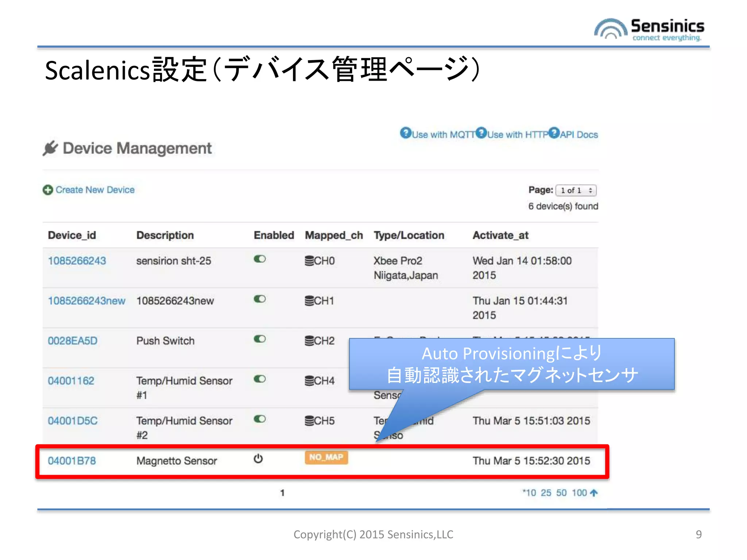Image resolution: width=747 pixels, height=560 pixels.
Task: Click the Description column header
Action: coord(165,235)
